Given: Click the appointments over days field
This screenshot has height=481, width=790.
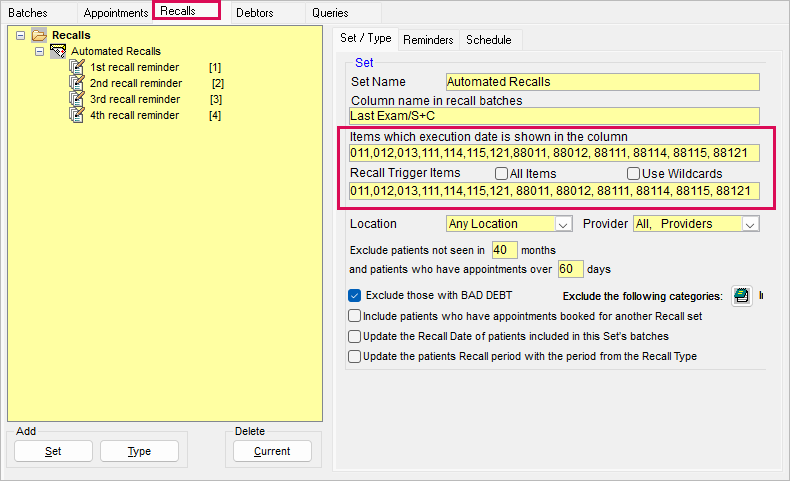Looking at the screenshot, I should 570,269.
